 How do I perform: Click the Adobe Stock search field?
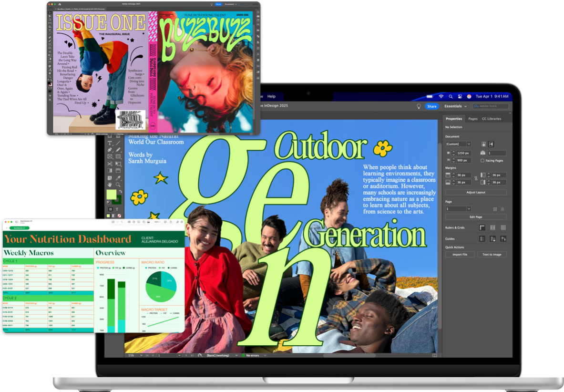click(x=491, y=106)
